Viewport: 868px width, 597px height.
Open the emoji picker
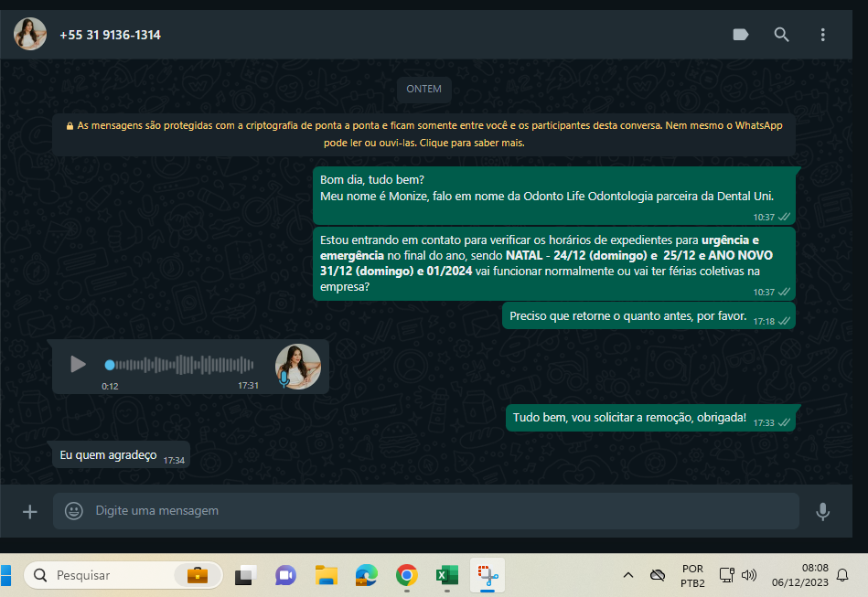[73, 511]
